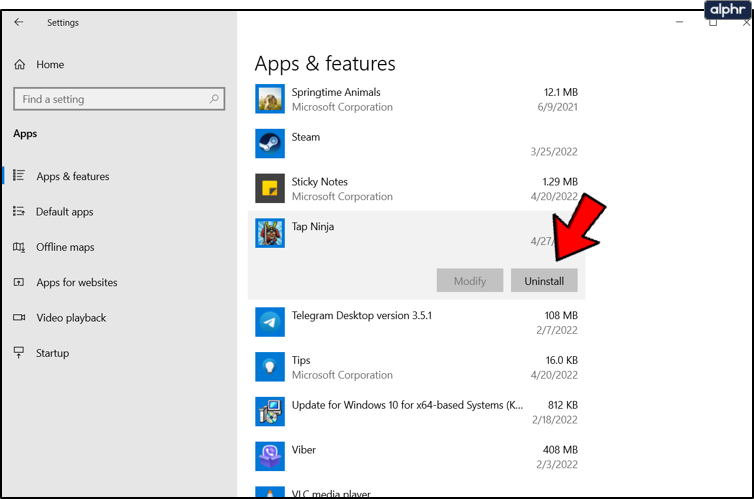Image resolution: width=754 pixels, height=499 pixels.
Task: Click the search magnifier icon
Action: point(214,99)
